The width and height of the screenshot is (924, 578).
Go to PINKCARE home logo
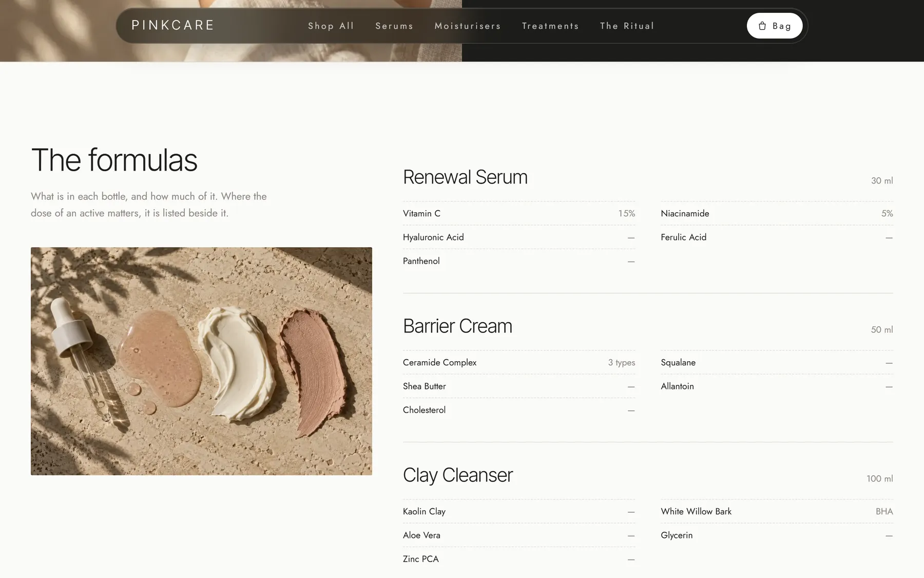tap(173, 25)
